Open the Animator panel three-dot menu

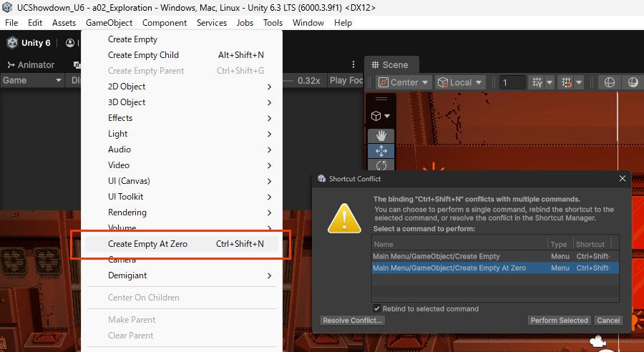pyautogui.click(x=353, y=64)
